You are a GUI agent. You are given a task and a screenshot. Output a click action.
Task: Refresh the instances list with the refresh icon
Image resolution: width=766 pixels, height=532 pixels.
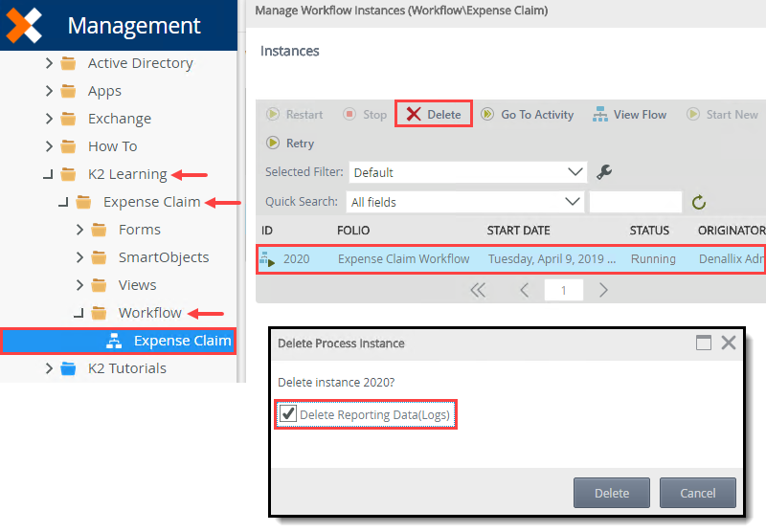point(699,202)
